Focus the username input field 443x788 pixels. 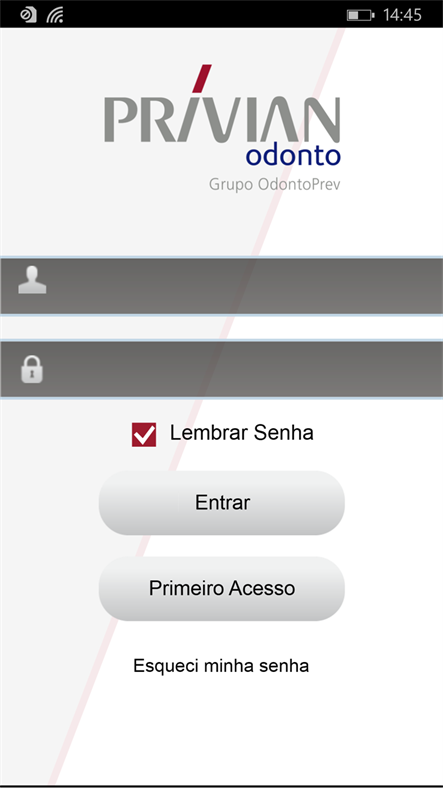point(222,286)
